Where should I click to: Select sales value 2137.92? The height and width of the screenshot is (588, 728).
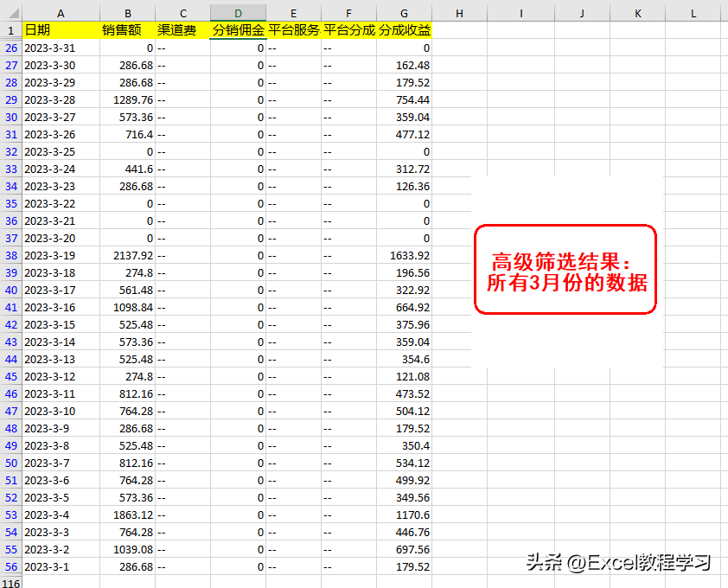(128, 255)
